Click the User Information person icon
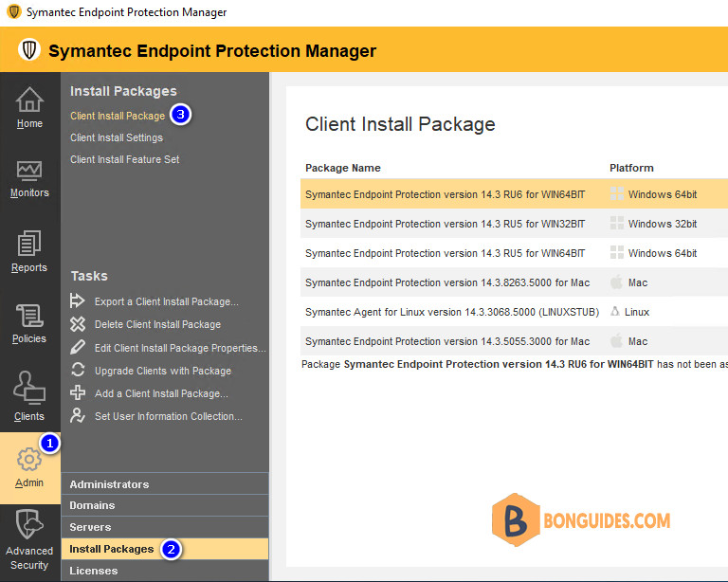Image resolution: width=728 pixels, height=582 pixels. point(78,415)
